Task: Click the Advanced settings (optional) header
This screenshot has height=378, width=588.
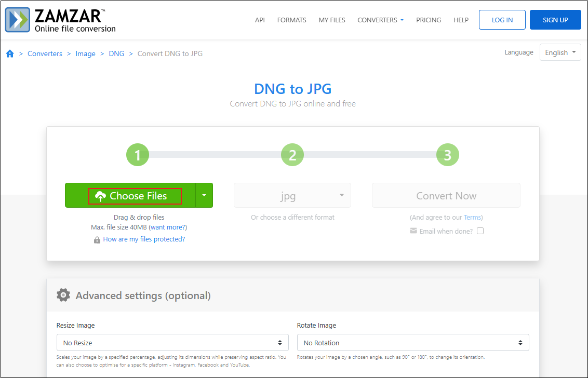Action: (x=143, y=295)
